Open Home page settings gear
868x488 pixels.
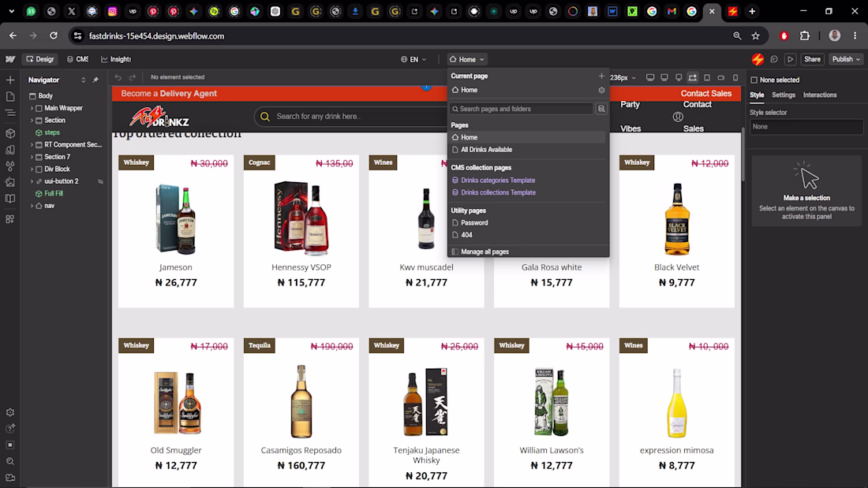[x=601, y=90]
